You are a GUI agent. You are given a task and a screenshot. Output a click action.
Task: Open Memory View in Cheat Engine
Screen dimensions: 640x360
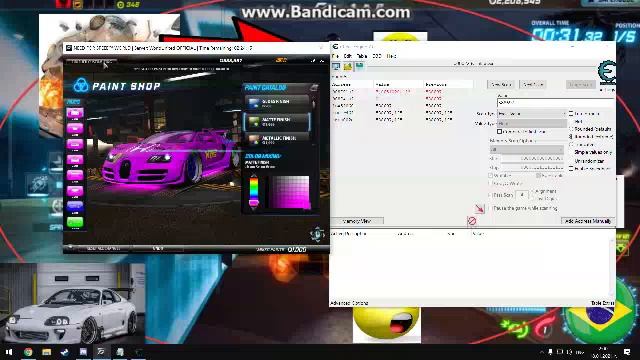click(357, 221)
